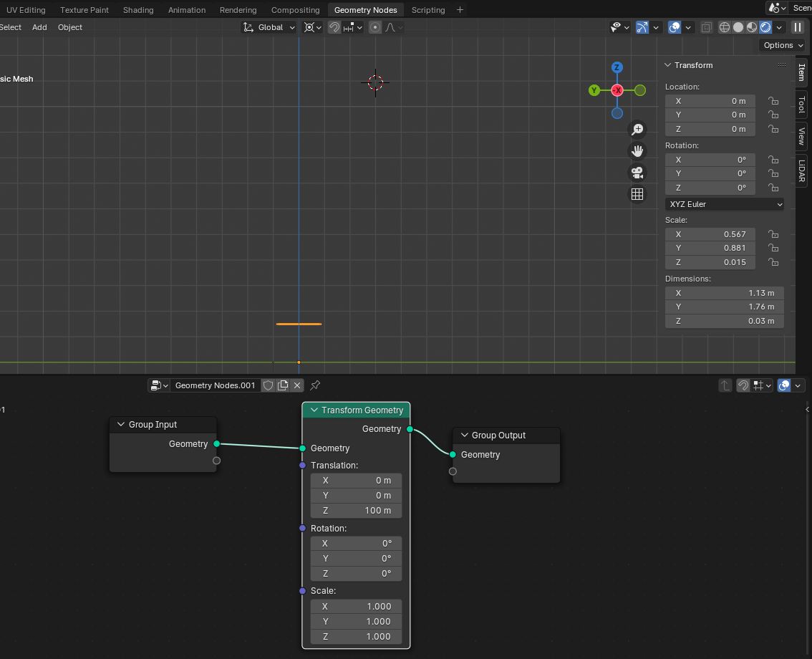Open the Tool sidebar tab

pos(801,105)
